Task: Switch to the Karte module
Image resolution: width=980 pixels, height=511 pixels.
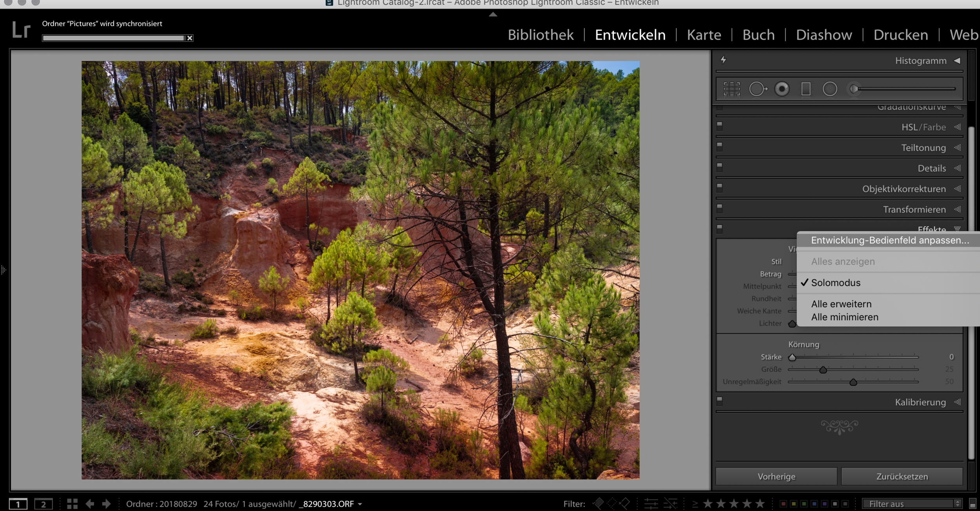Action: [704, 35]
